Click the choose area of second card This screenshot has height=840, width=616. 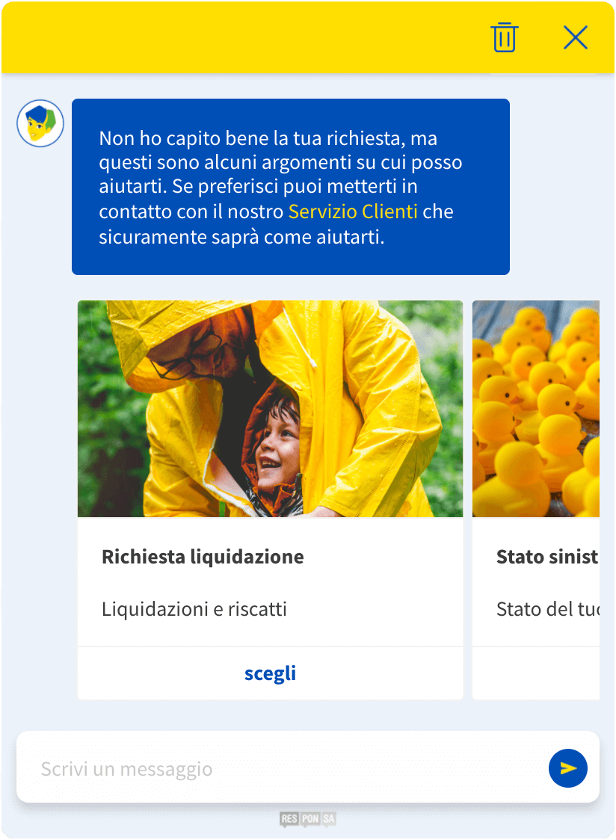click(x=535, y=673)
